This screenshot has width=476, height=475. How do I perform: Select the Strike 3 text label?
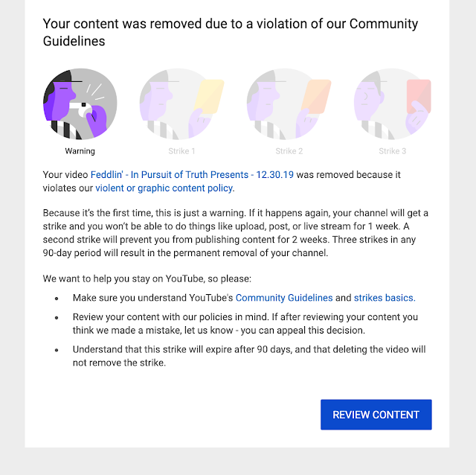(392, 151)
